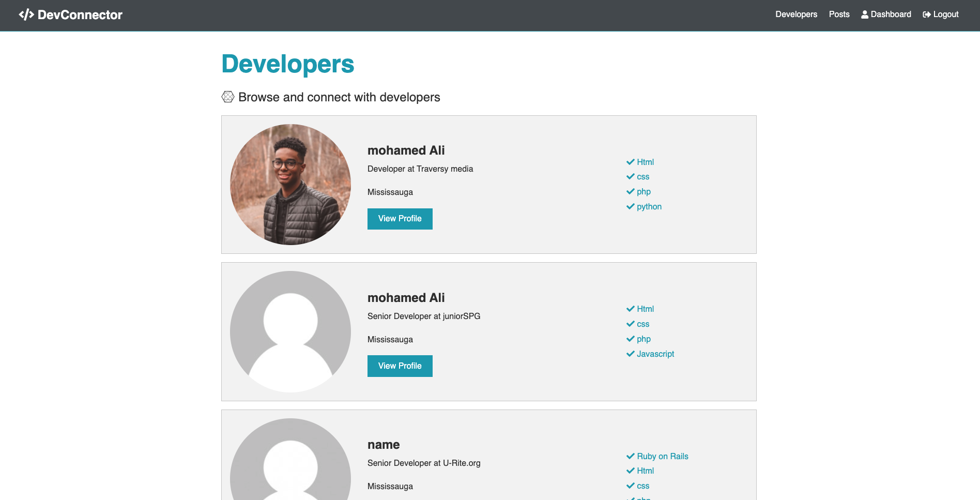Select the css skill link on second card
Image resolution: width=980 pixels, height=500 pixels.
(642, 324)
